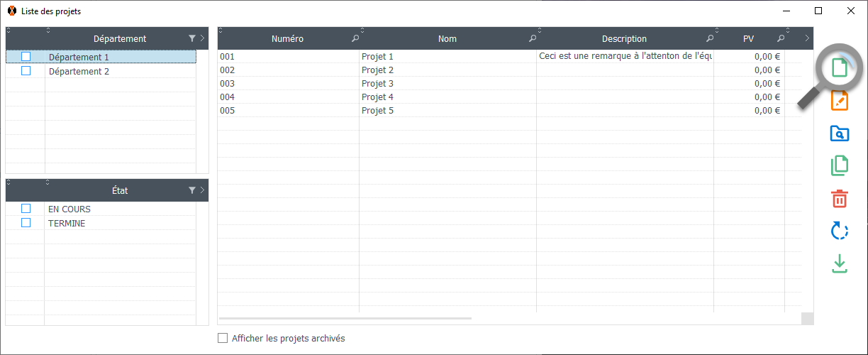Click the horizontal scrollbar under the project table
The image size is (868, 355).
click(x=345, y=319)
